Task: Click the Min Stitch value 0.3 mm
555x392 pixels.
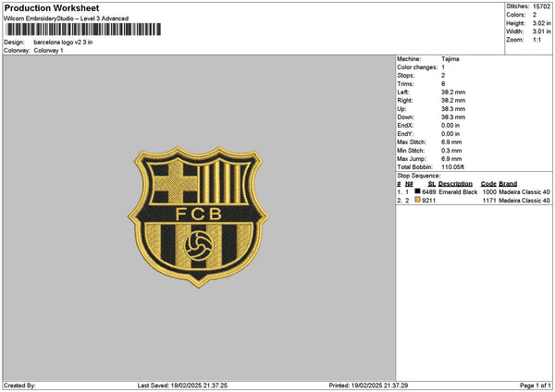Action: [x=451, y=151]
